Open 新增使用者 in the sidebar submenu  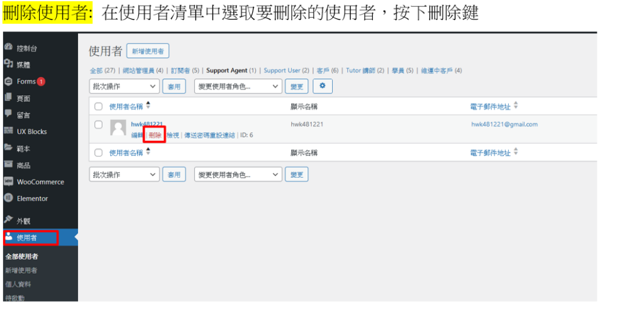[x=21, y=270]
